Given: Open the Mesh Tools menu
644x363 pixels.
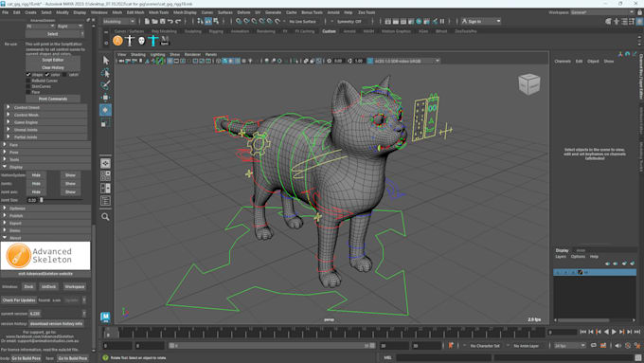Looking at the screenshot, I should point(158,12).
